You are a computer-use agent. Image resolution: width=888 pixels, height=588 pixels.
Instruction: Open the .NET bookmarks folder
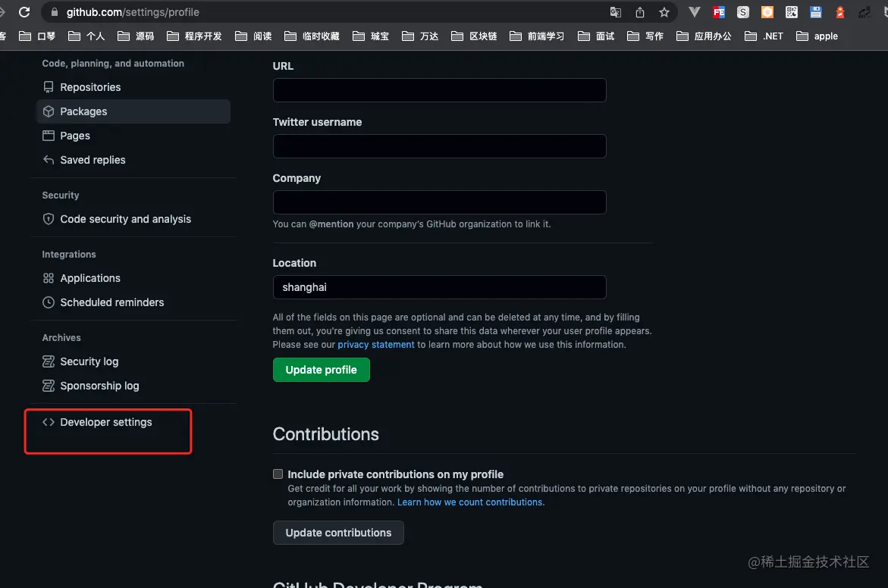764,36
